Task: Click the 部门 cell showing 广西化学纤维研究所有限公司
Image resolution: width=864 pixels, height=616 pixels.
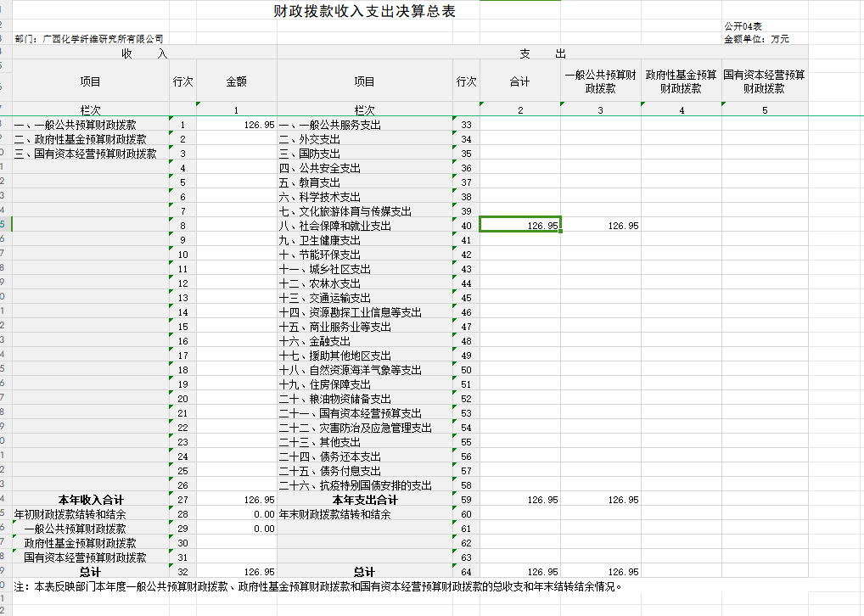Action: pos(87,38)
